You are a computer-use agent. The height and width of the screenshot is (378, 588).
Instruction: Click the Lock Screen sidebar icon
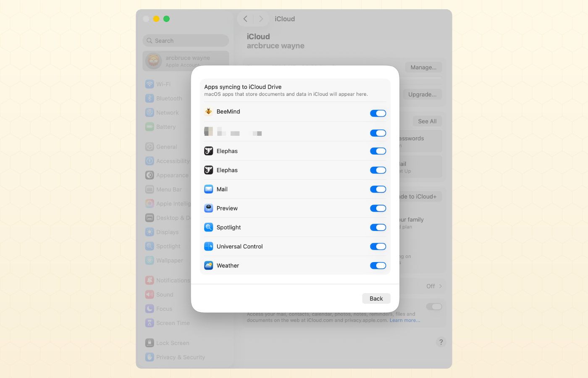150,343
